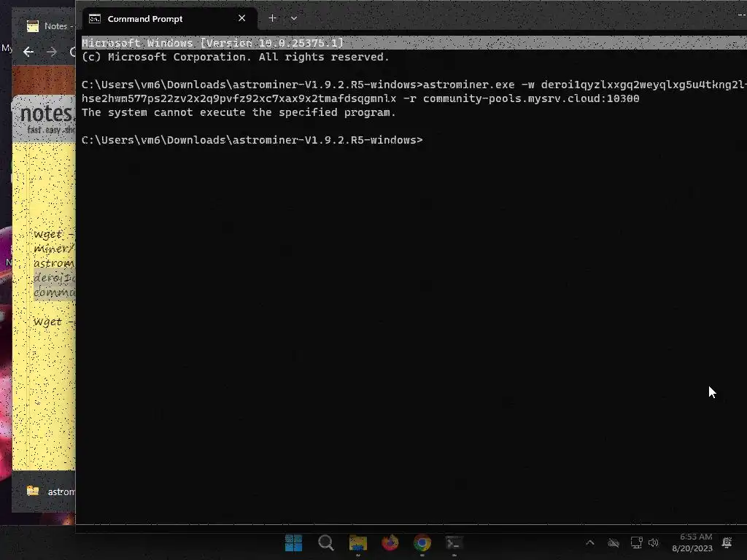Click the '(c) Microsoft Corporation. All rights reserved.' line
Screen dimensions: 747x560
(236, 57)
